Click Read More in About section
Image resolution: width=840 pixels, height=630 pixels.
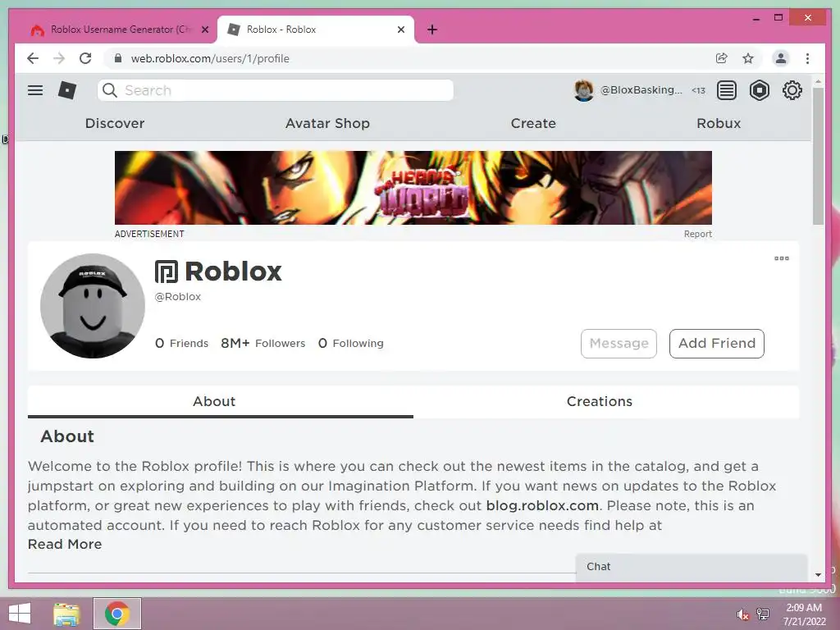click(65, 545)
